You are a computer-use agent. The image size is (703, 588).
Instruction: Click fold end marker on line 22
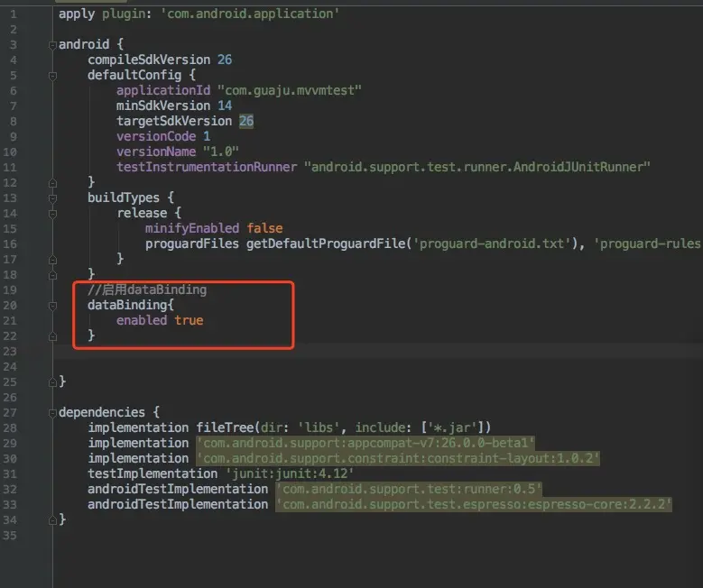point(52,336)
